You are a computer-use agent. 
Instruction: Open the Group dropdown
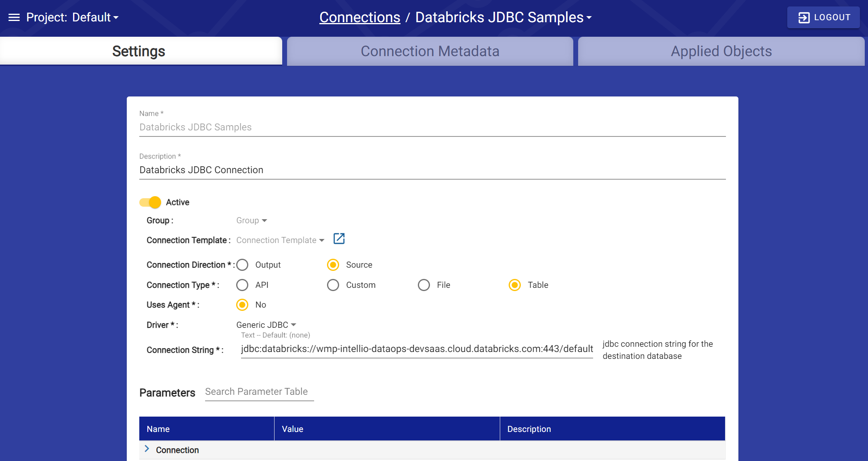point(251,220)
